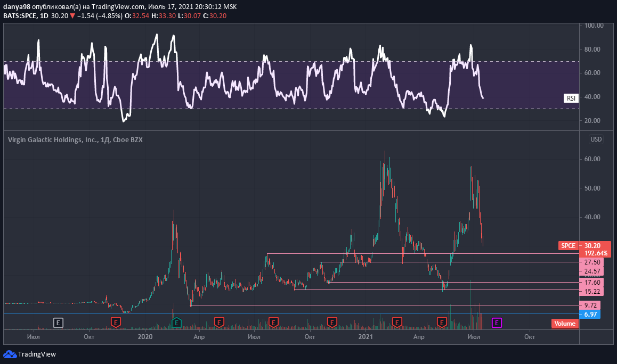This screenshot has height=364, width=617.
Task: Click the 24.57 price level label
Action: pyautogui.click(x=591, y=271)
